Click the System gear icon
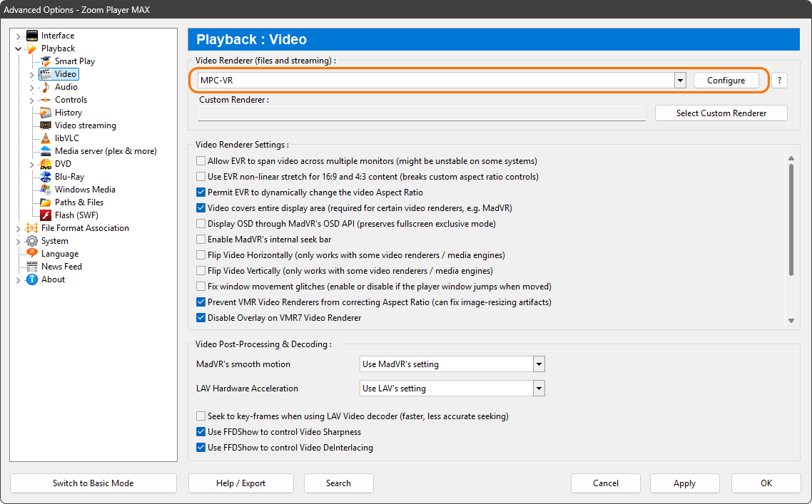 pos(32,241)
